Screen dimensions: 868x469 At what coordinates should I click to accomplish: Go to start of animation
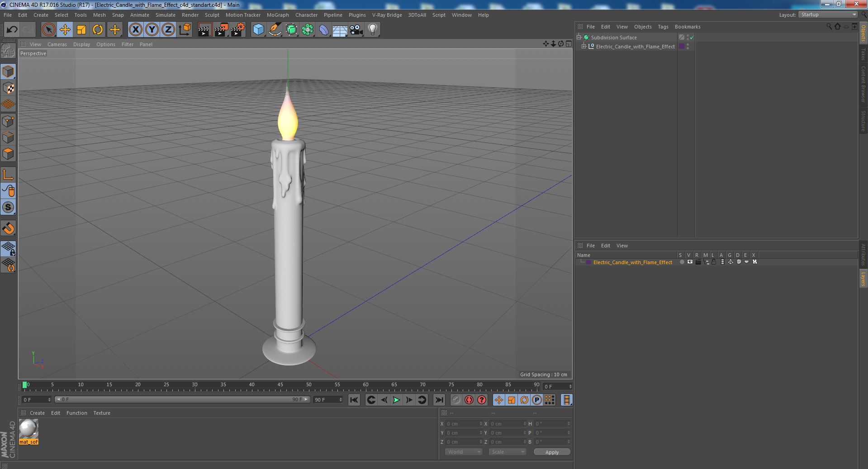pos(354,400)
